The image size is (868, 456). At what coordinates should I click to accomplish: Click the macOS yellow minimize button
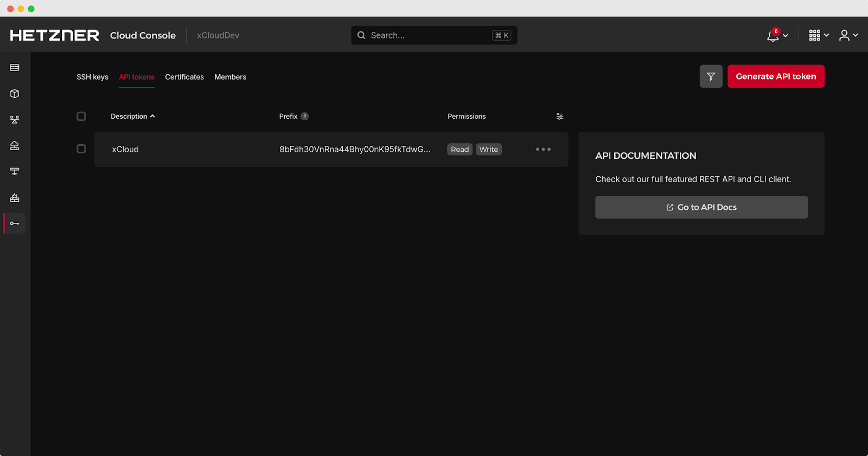pyautogui.click(x=21, y=9)
